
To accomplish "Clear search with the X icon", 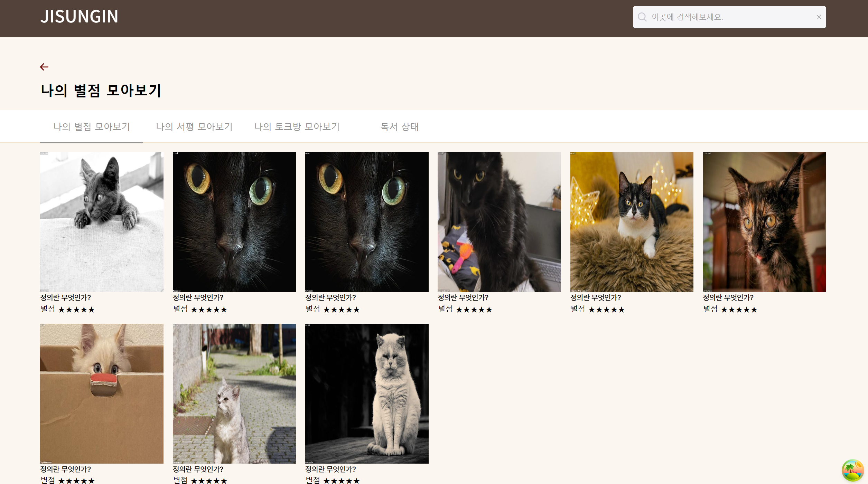I will [x=819, y=17].
